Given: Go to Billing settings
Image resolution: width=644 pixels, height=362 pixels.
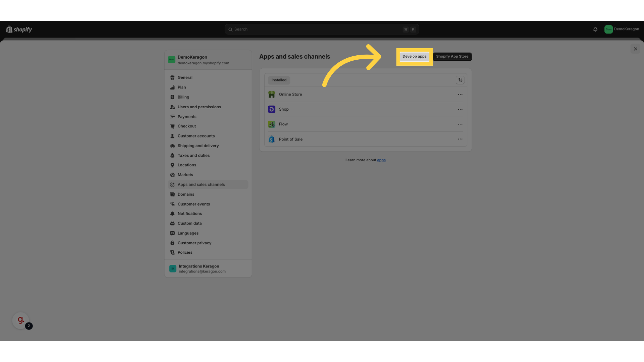Looking at the screenshot, I should tap(208, 97).
